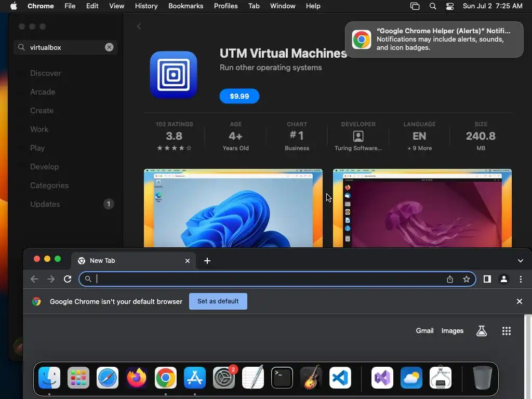Image resolution: width=532 pixels, height=399 pixels.
Task: Open GarageBand from the dock
Action: coord(311,378)
